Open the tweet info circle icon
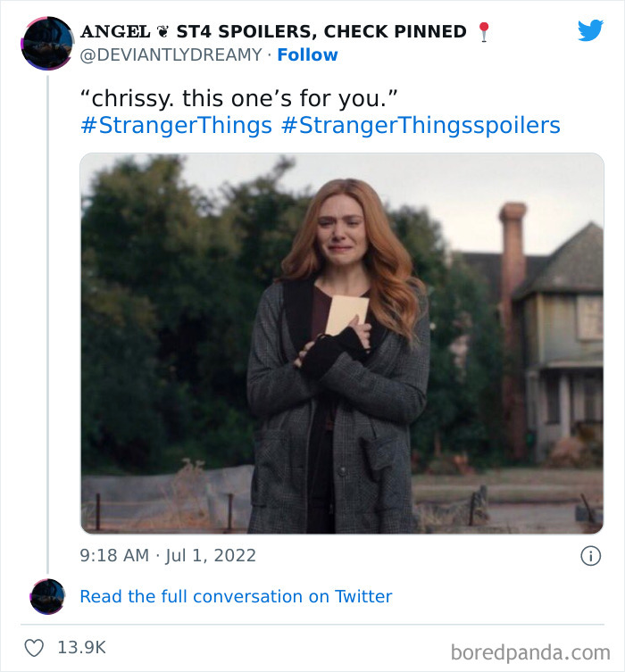The image size is (625, 672). click(591, 556)
